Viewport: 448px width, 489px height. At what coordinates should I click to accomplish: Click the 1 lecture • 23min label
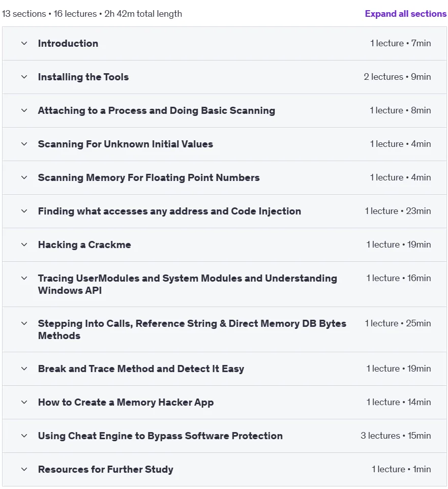(398, 211)
